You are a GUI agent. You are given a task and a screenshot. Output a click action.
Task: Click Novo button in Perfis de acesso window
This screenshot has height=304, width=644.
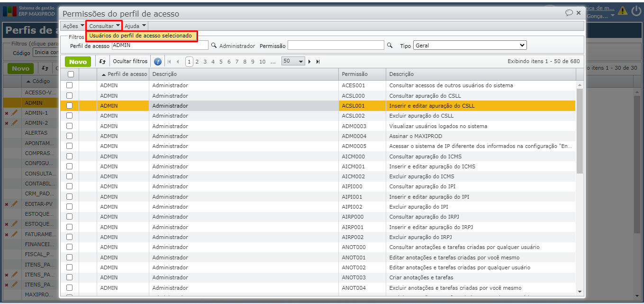click(x=20, y=68)
